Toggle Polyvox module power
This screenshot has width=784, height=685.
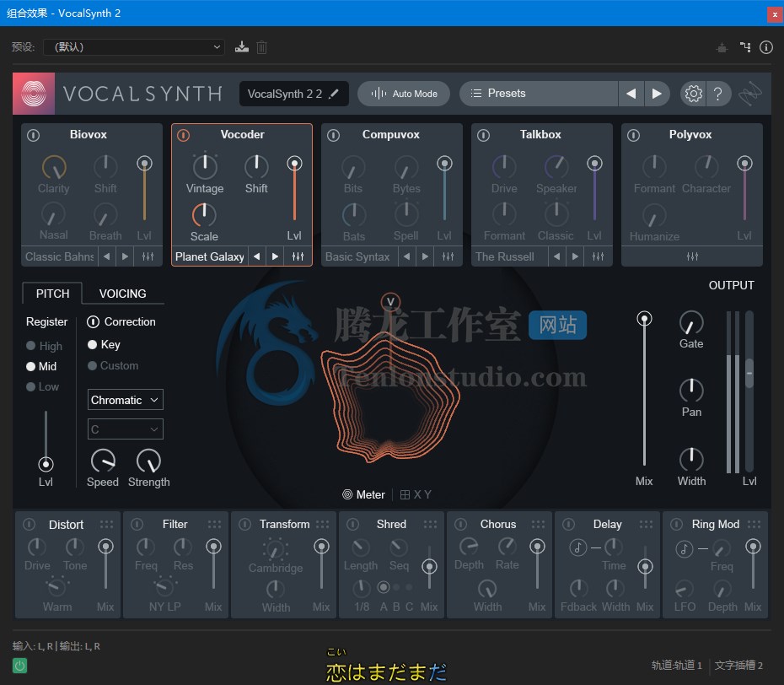(x=633, y=135)
